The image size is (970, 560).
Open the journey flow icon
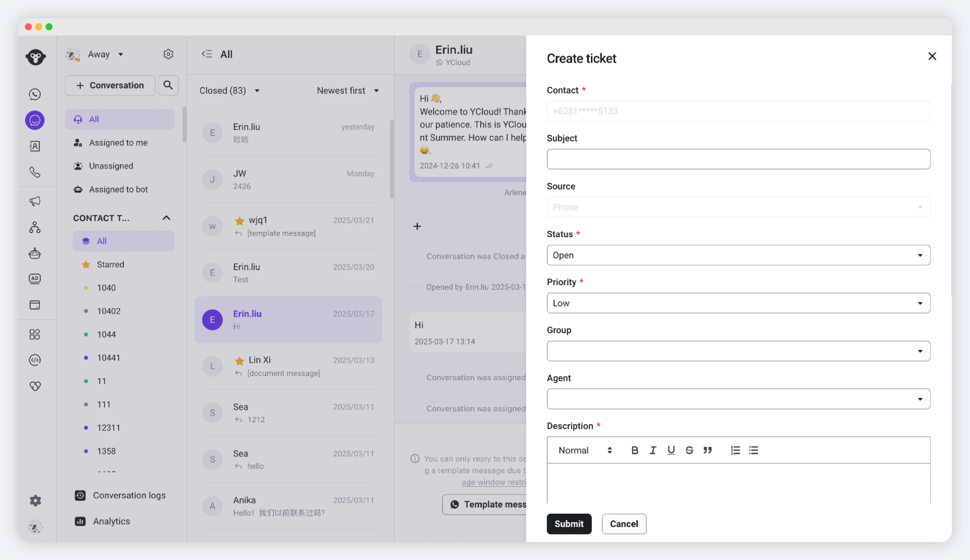[x=35, y=227]
